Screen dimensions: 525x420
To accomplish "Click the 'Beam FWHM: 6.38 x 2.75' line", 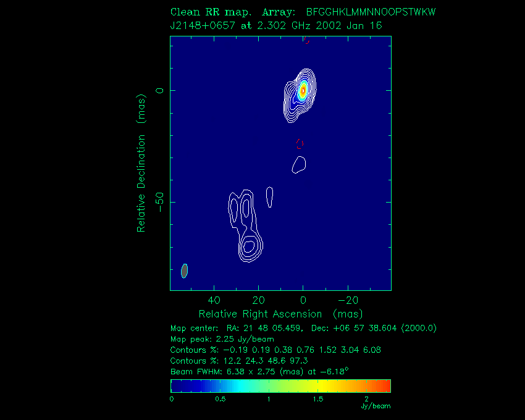I will [259, 371].
